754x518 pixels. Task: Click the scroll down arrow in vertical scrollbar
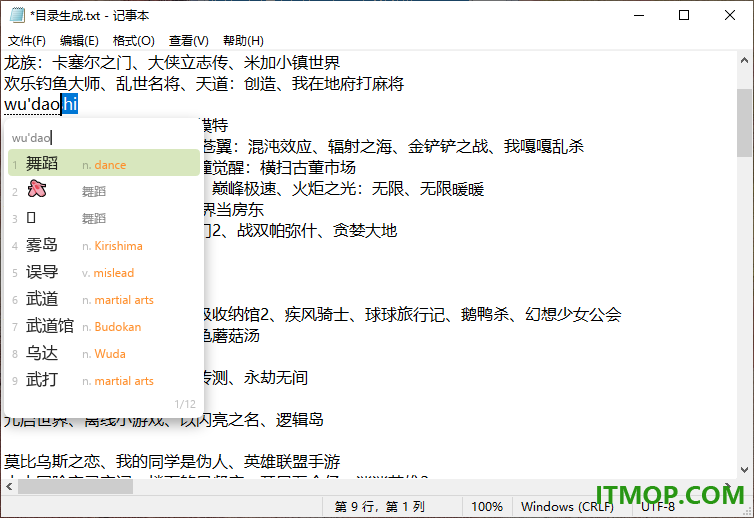pos(744,470)
